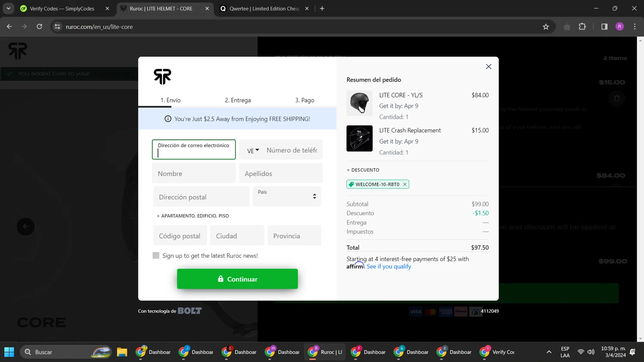644x362 pixels.
Task: Toggle the browser side panel icon
Action: 604,27
